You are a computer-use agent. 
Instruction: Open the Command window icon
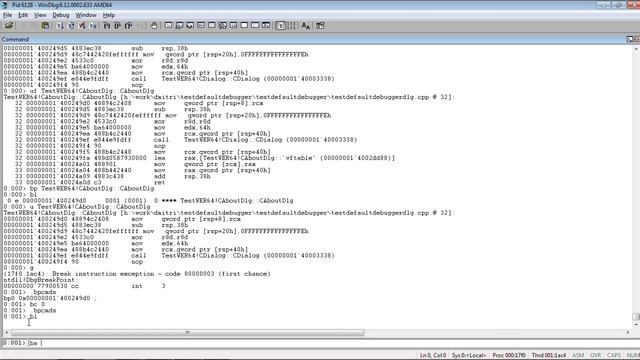click(169, 26)
